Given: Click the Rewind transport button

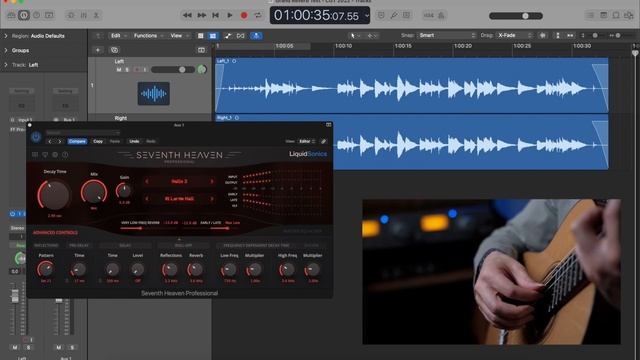Looking at the screenshot, I should pos(187,16).
